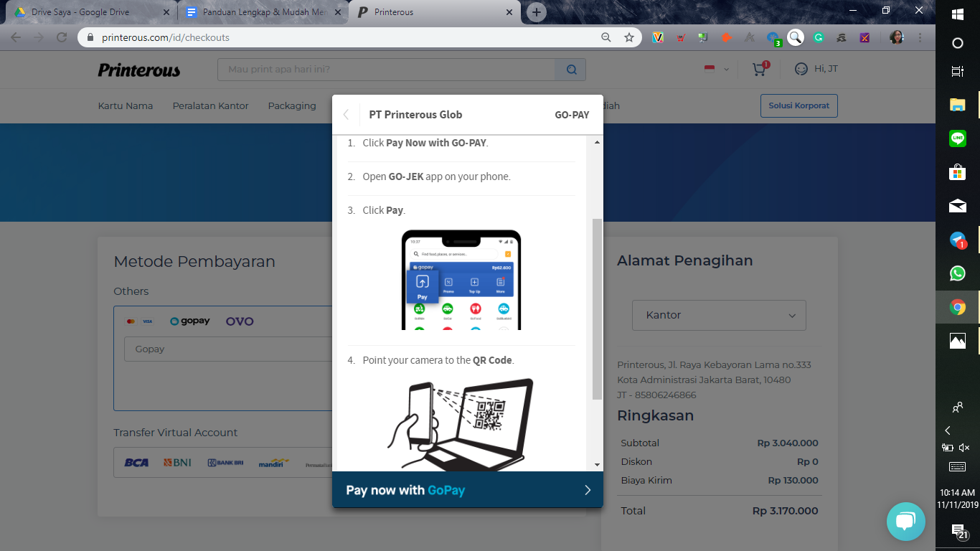Click Pay now with GoPay button
Viewport: 980px width, 551px height.
468,490
